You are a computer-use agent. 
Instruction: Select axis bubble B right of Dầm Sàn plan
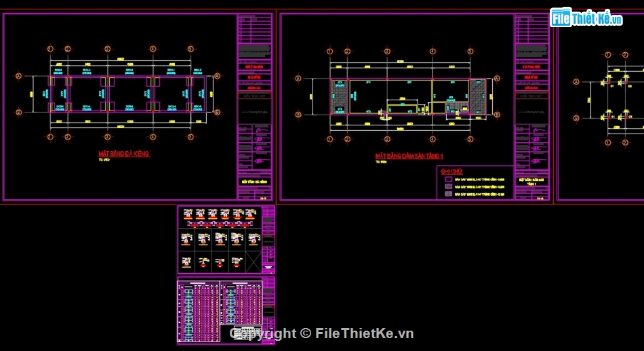(497, 115)
